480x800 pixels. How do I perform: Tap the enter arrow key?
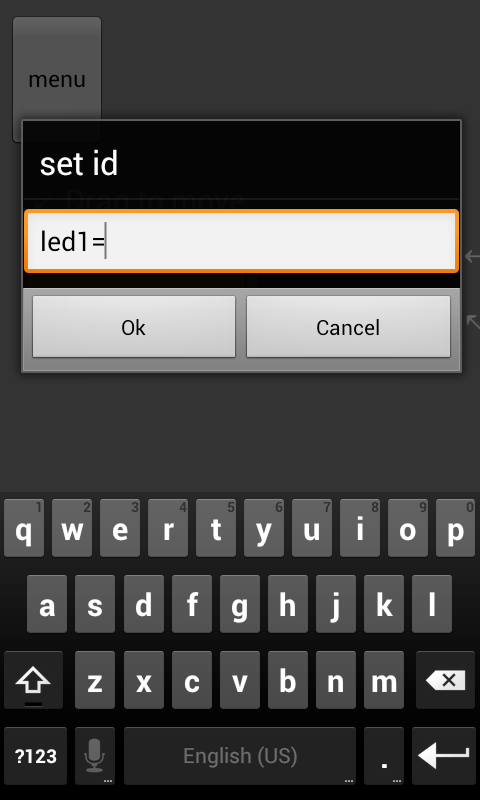[443, 756]
